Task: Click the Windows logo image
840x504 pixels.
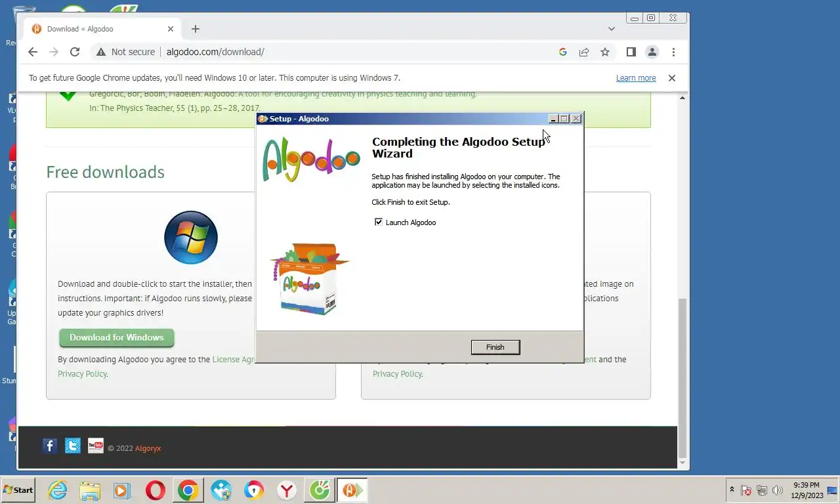Action: tap(191, 238)
